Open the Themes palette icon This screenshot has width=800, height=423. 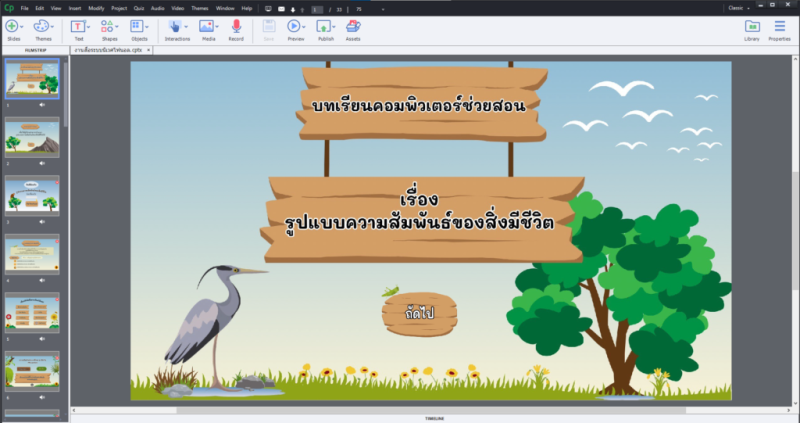pyautogui.click(x=41, y=26)
